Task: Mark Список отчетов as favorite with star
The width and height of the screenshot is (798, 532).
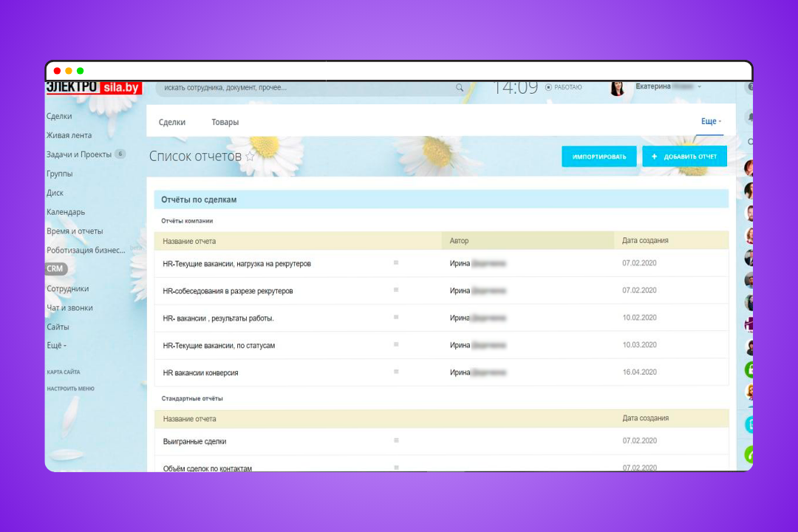Action: 250,157
